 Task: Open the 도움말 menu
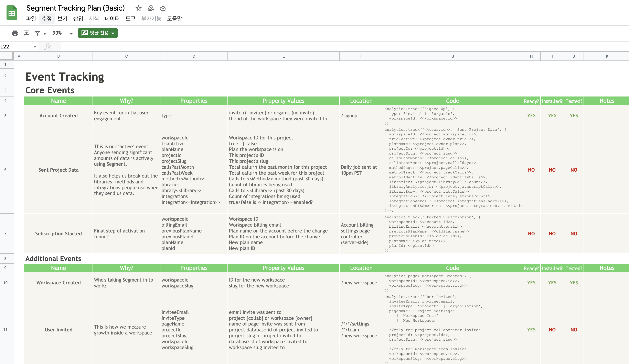point(174,19)
